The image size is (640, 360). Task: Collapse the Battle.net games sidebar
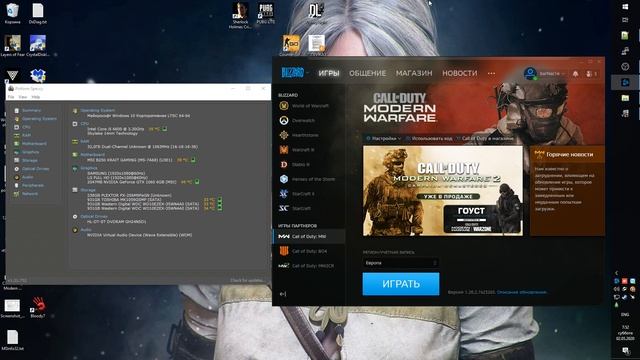tap(282, 294)
